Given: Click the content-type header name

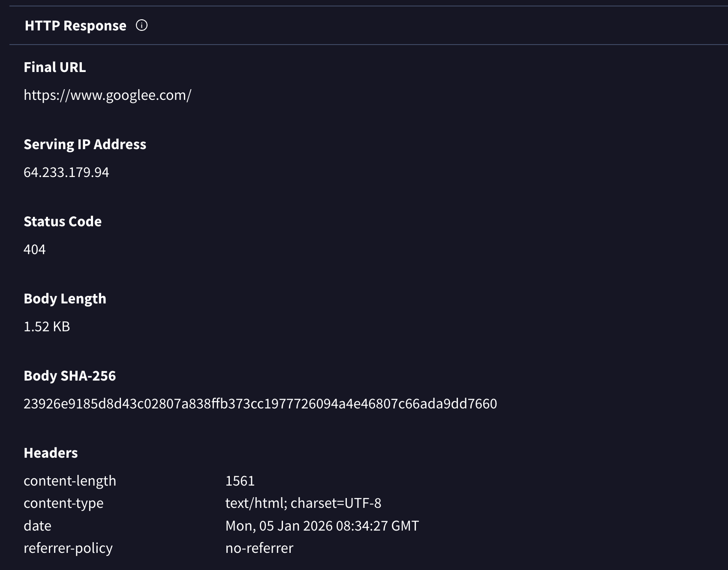Looking at the screenshot, I should 63,503.
